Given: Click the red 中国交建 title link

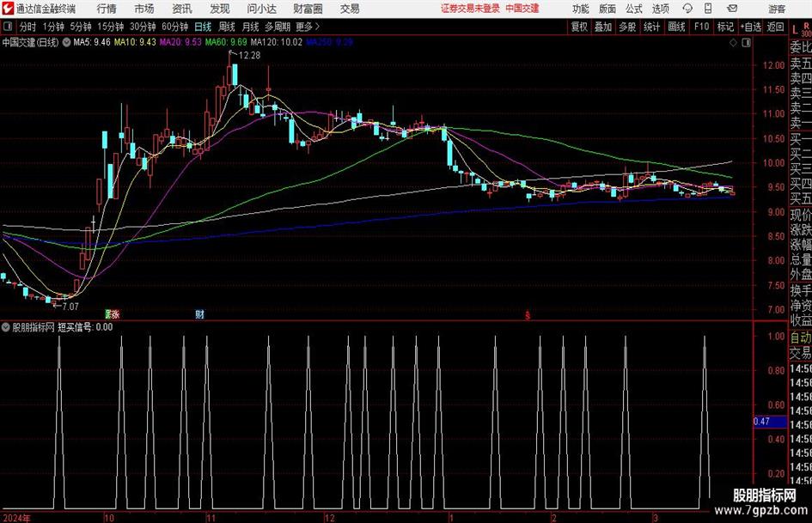Looking at the screenshot, I should tap(522, 9).
